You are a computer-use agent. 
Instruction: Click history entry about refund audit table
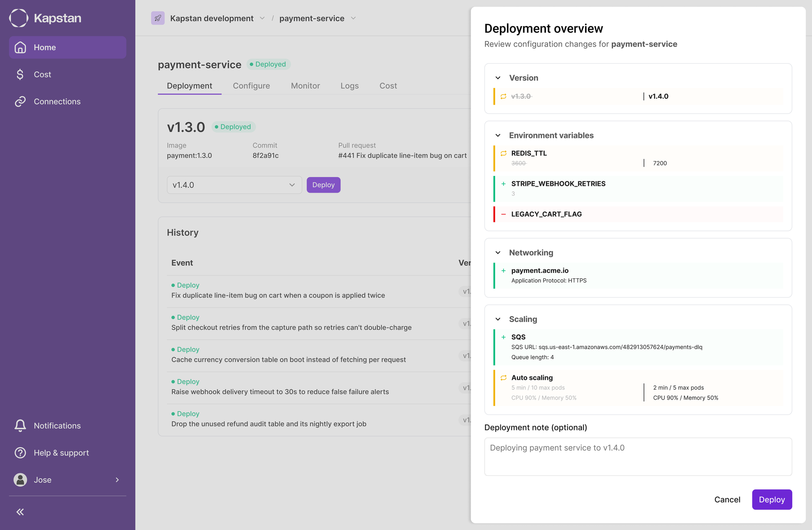click(269, 424)
